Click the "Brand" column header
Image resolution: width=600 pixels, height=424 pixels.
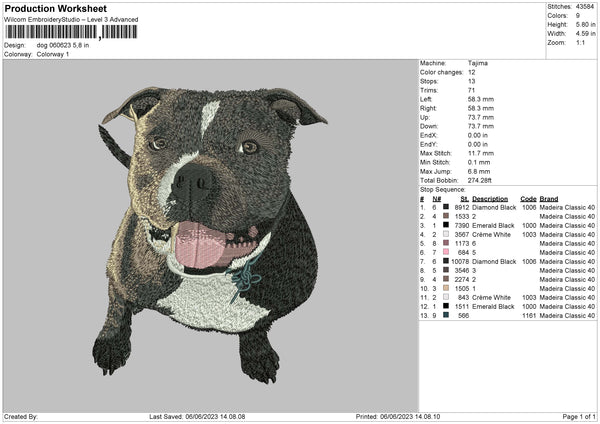coord(549,199)
